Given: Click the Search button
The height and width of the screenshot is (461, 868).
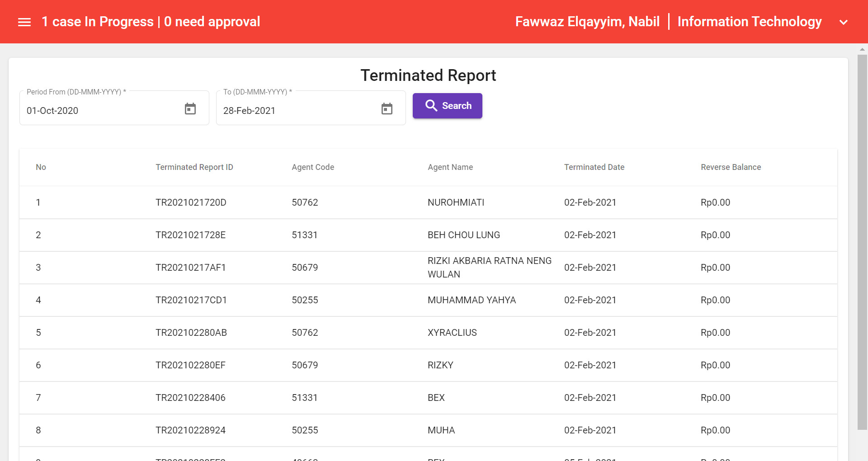Looking at the screenshot, I should (447, 105).
